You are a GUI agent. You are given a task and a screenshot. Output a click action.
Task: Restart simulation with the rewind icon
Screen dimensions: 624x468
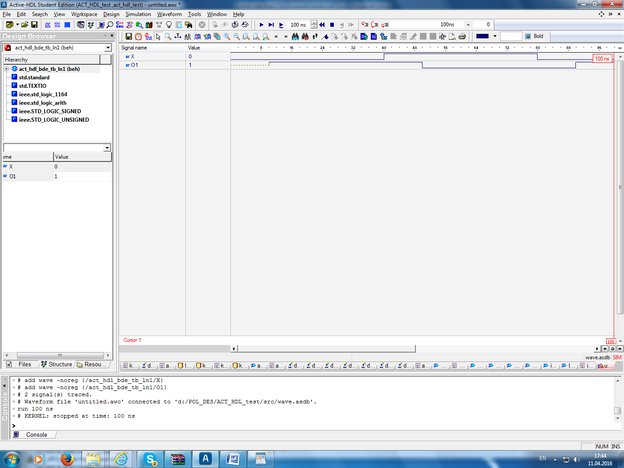coord(322,25)
